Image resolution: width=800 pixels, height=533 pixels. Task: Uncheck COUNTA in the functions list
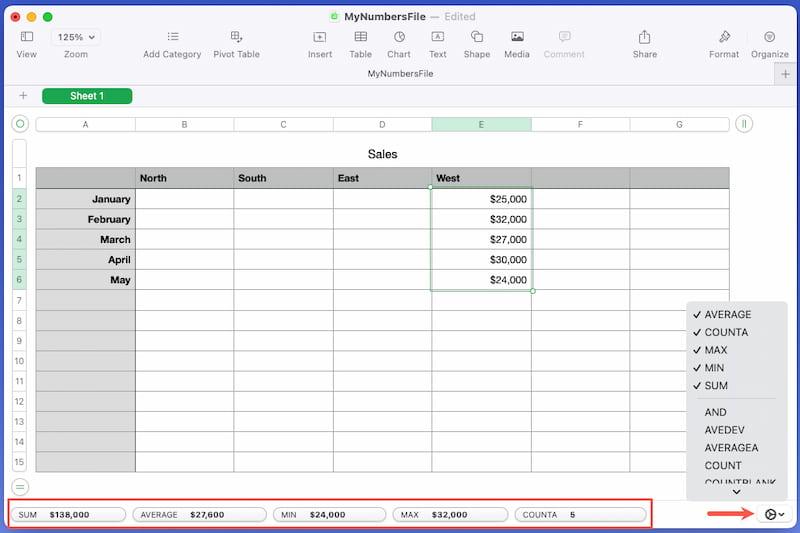click(725, 332)
